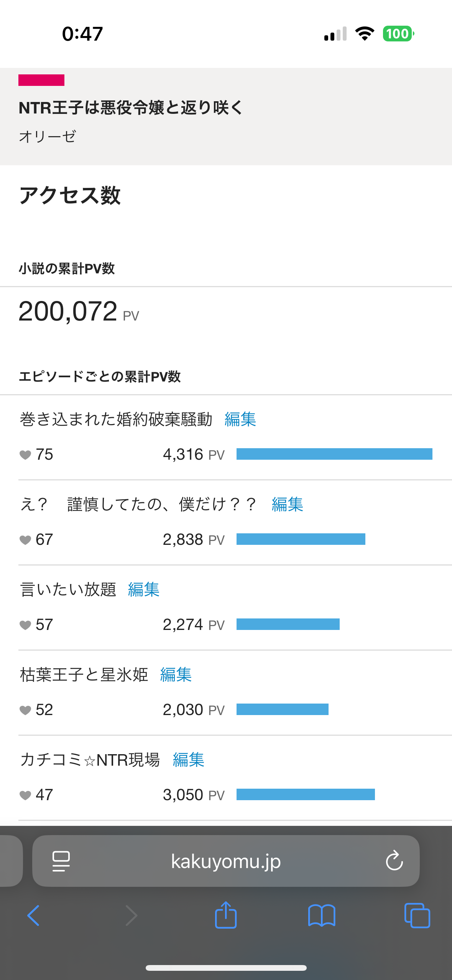The height and width of the screenshot is (980, 452).
Task: Edit episode カチコミ☆NTR現場
Action: click(x=189, y=760)
